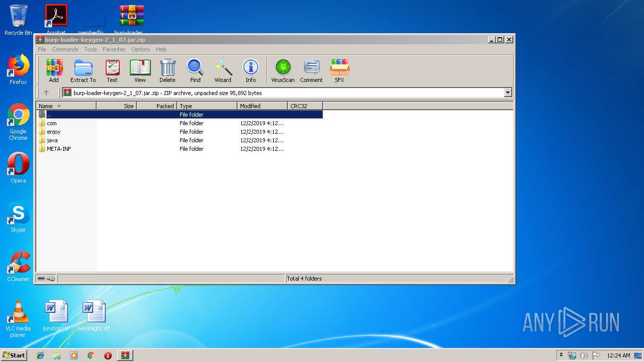Viewport: 644px width, 362px height.
Task: Sort by Type column header
Action: tap(207, 106)
